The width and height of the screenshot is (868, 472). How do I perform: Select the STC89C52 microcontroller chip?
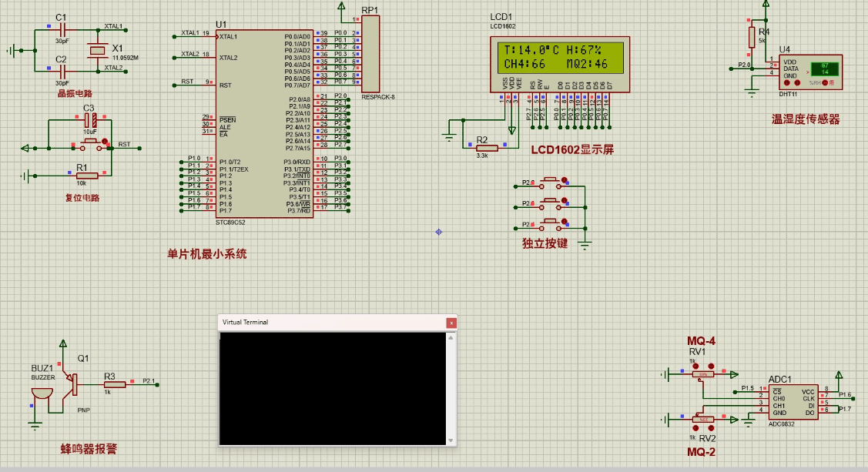tap(265, 123)
